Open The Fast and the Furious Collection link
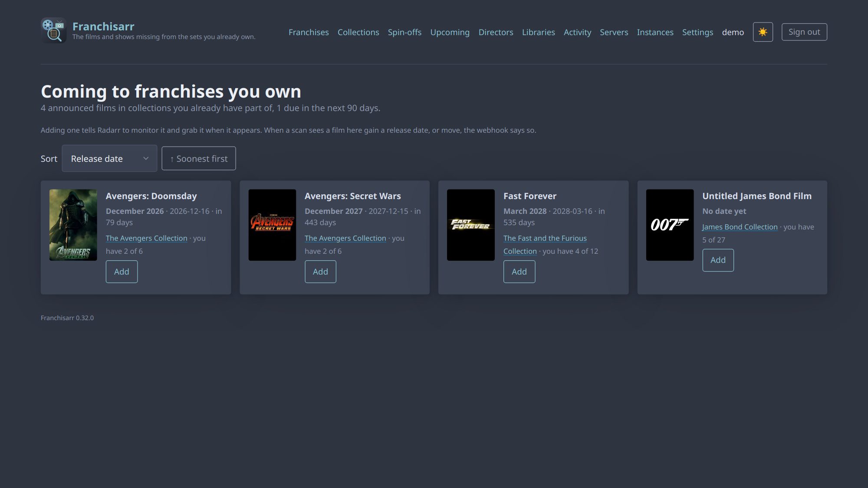 coord(545,245)
